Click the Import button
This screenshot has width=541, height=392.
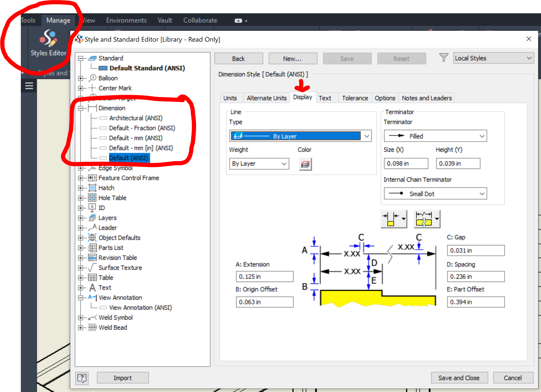click(x=123, y=378)
